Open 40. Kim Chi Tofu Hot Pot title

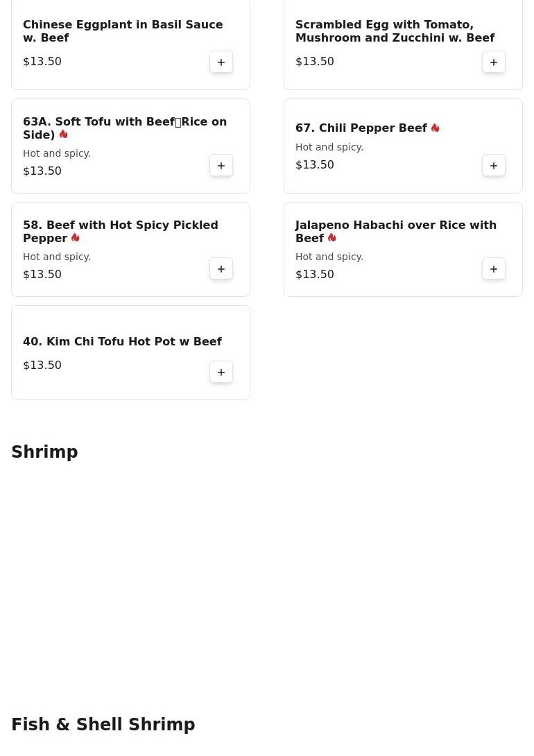122,341
